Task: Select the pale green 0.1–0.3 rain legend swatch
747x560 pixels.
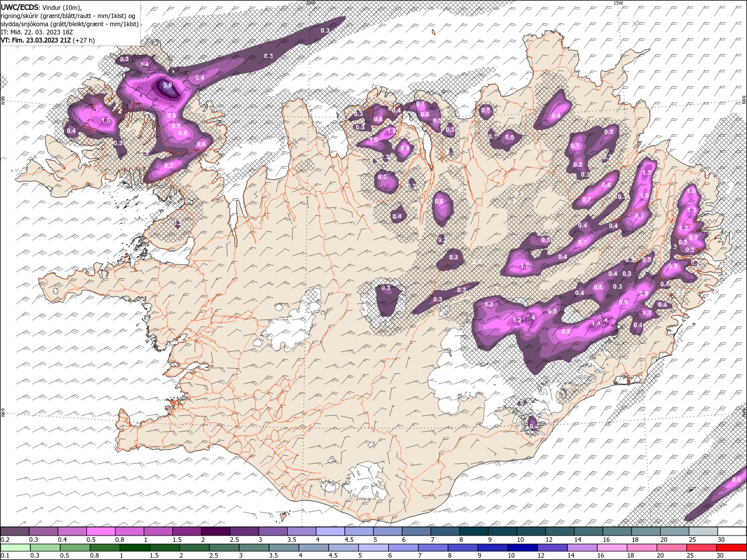Action: pos(15,548)
